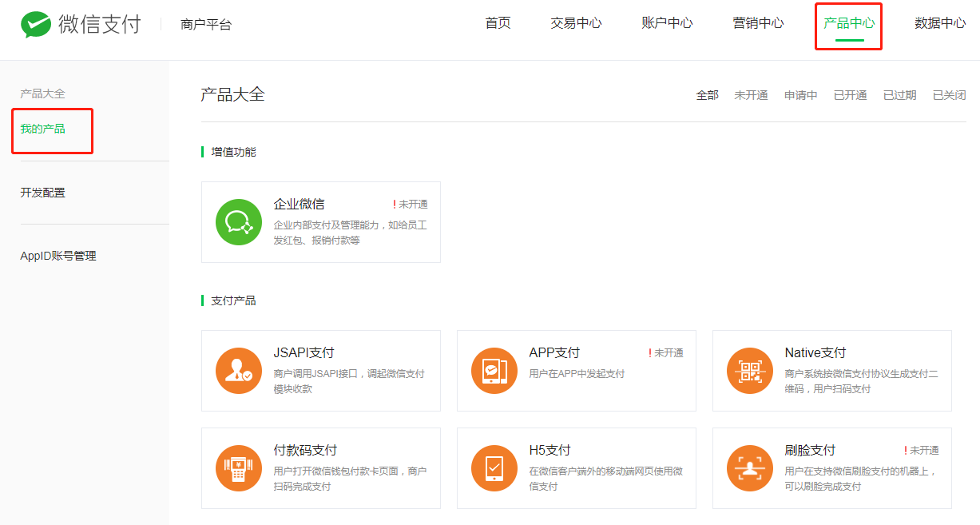The image size is (980, 525).
Task: Click the 刷脸支付 face scan icon
Action: 750,468
